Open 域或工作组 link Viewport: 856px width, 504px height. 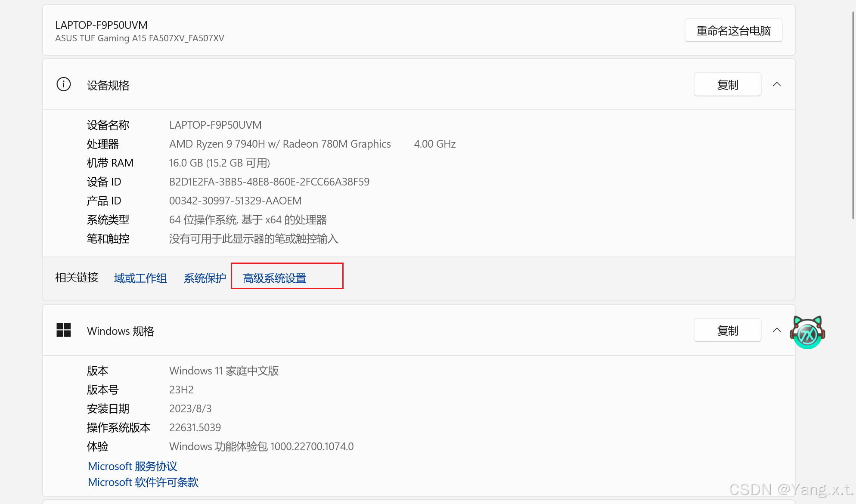coord(140,278)
